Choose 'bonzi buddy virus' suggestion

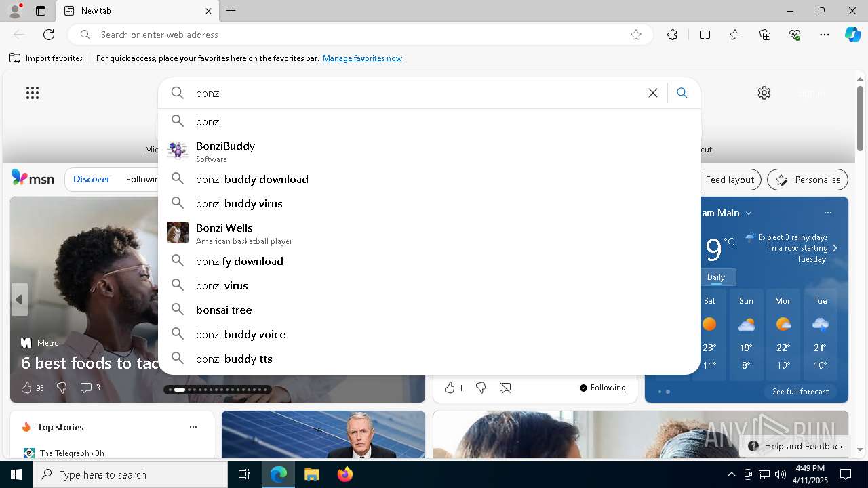point(429,203)
